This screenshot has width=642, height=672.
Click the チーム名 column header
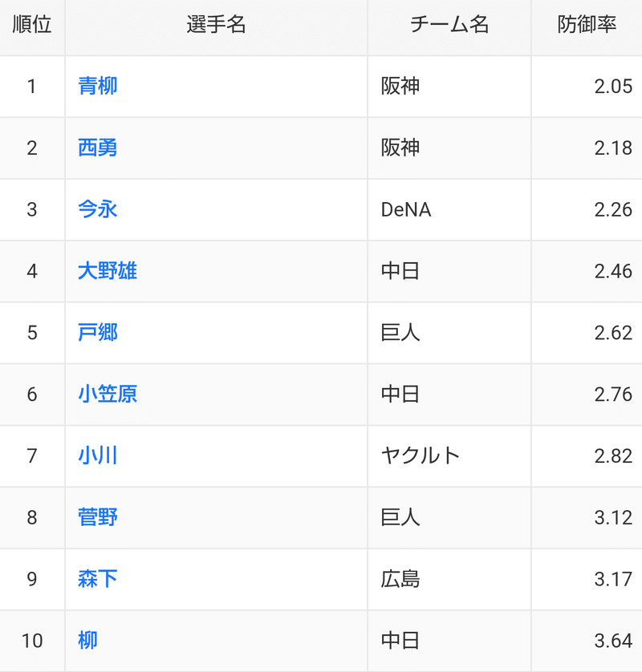pos(449,24)
